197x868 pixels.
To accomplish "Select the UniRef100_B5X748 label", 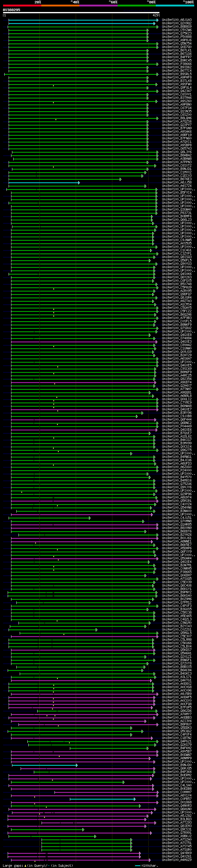I will [177, 284].
